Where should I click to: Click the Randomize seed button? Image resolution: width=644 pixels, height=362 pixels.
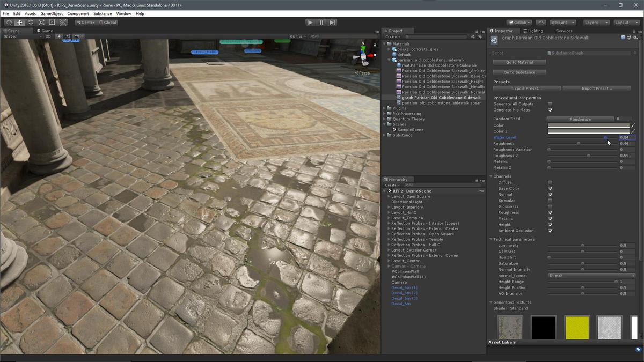pos(580,119)
